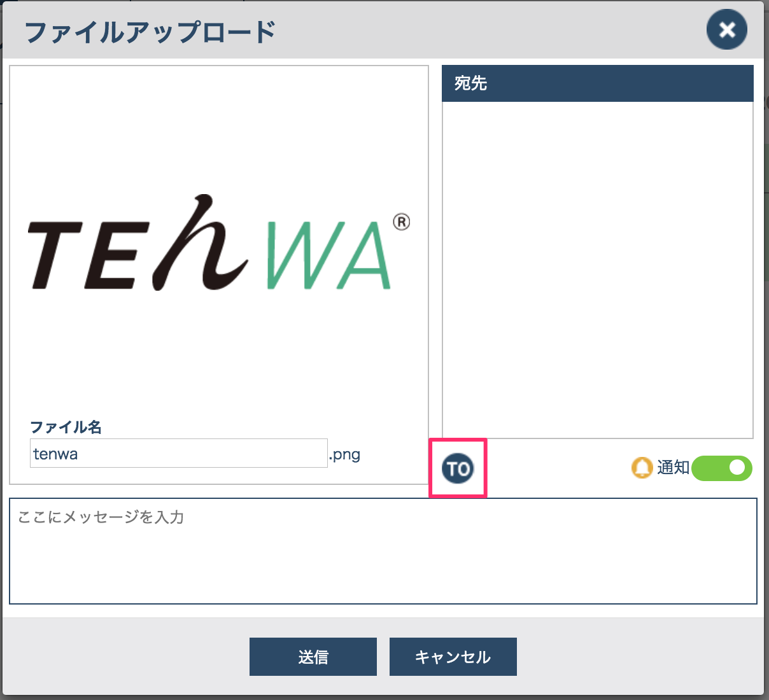This screenshot has width=769, height=700.
Task: Click the 通知 label text
Action: click(674, 468)
